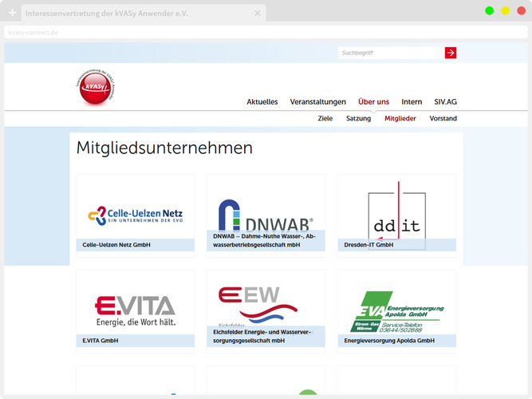Viewport: 532px width, 399px height.
Task: Open the SIV.AG navigation link
Action: pos(445,102)
